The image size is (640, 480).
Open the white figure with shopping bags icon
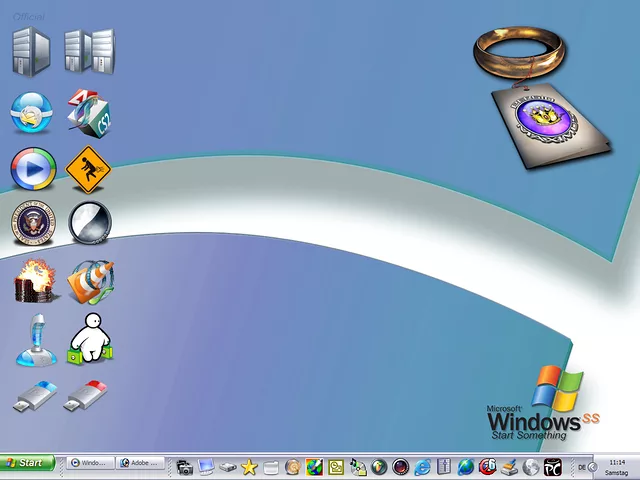pyautogui.click(x=89, y=339)
